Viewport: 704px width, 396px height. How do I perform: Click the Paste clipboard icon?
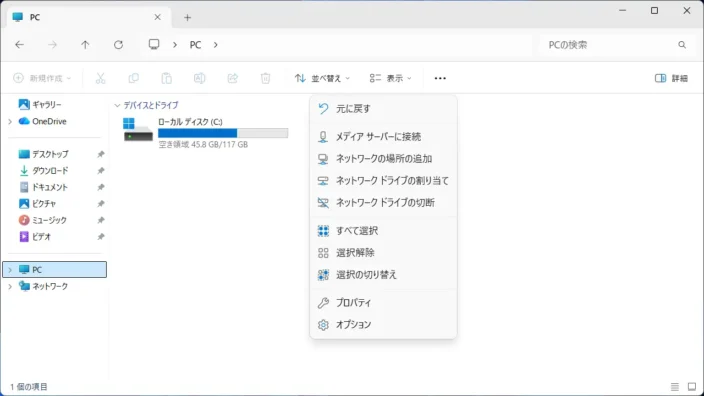167,78
